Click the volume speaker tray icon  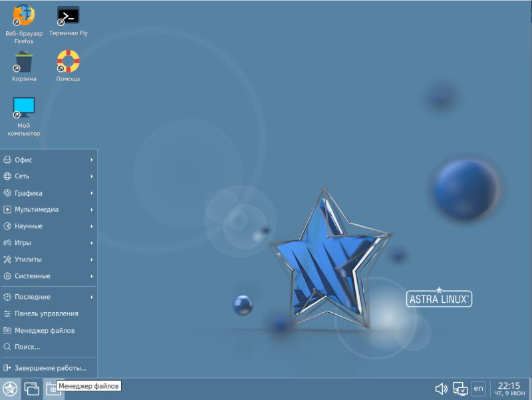(x=440, y=387)
